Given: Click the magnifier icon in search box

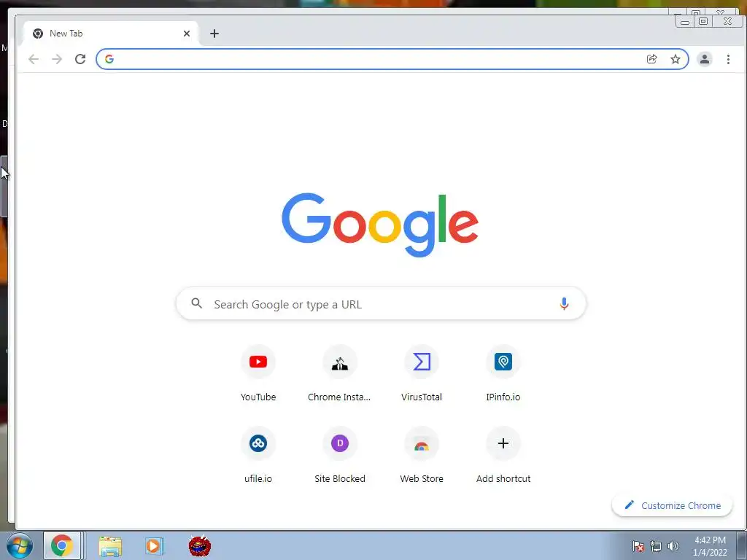Looking at the screenshot, I should click(196, 303).
